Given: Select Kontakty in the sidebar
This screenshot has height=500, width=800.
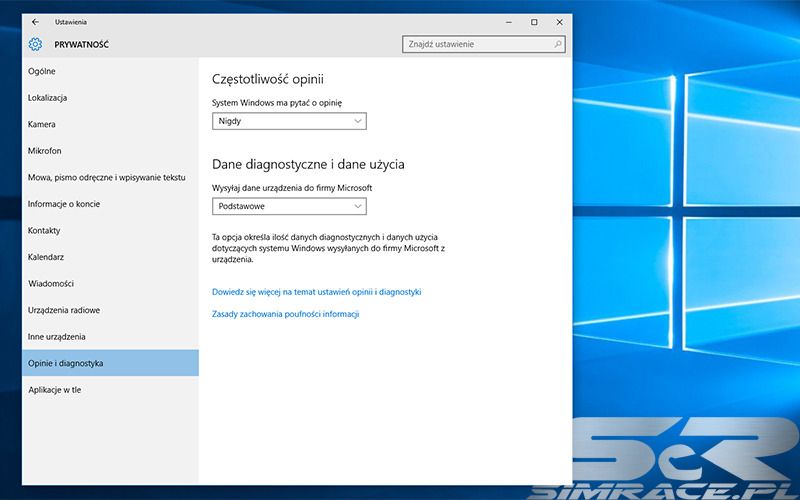Looking at the screenshot, I should pyautogui.click(x=44, y=230).
